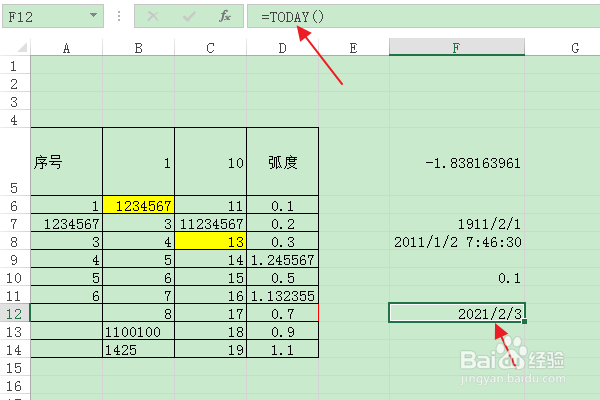The height and width of the screenshot is (400, 600).
Task: Click cell D13 showing 0.9
Action: (x=282, y=331)
